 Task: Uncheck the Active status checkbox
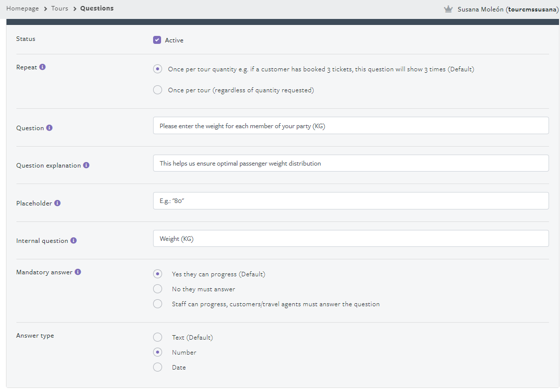click(157, 40)
